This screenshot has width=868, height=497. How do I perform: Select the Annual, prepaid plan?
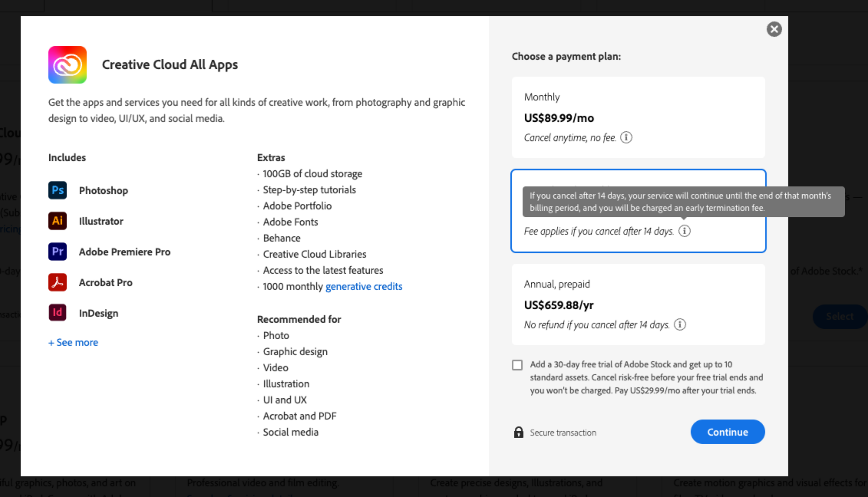(638, 304)
